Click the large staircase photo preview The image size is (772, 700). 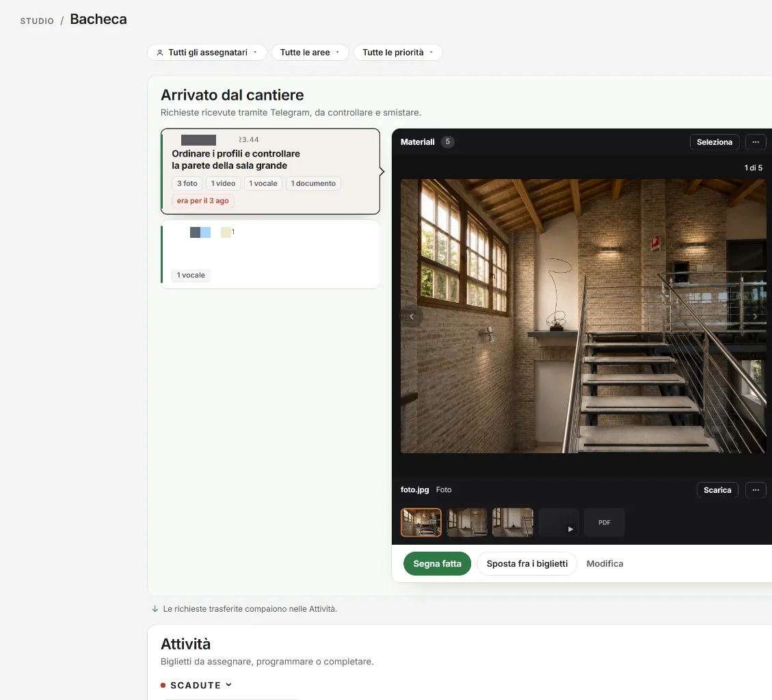click(x=583, y=316)
